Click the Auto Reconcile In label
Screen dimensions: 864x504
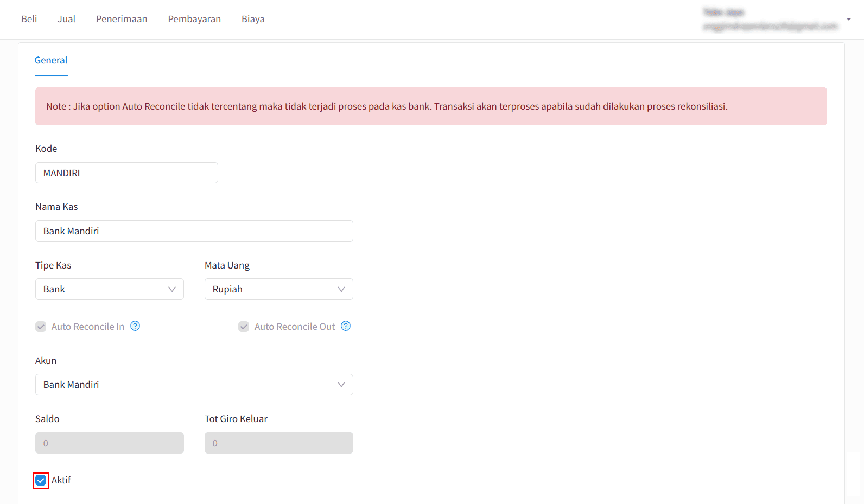[88, 327]
